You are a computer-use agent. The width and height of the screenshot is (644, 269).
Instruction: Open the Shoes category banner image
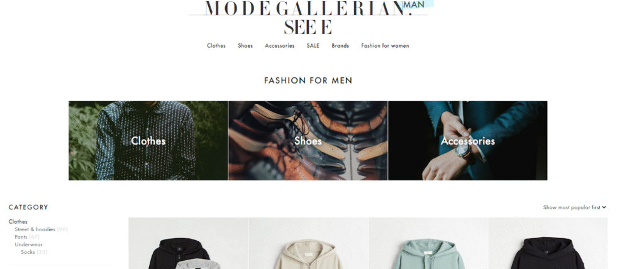pyautogui.click(x=308, y=141)
